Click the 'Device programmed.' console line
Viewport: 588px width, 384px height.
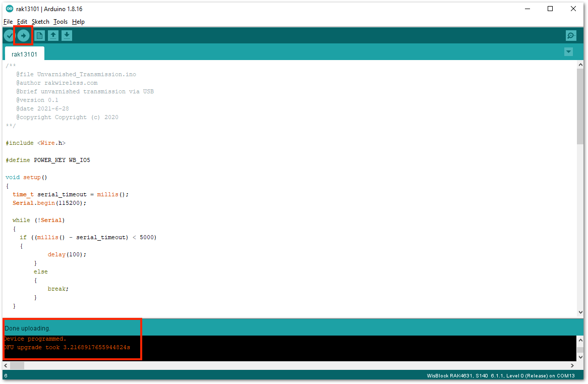coord(35,339)
